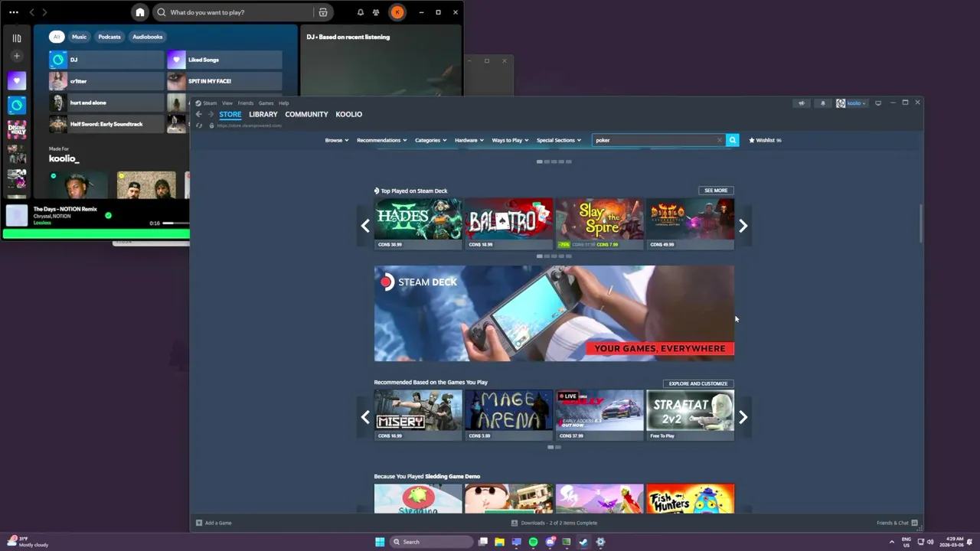This screenshot has height=551, width=980.
Task: Open Spotify three-dot menu
Action: tap(14, 12)
